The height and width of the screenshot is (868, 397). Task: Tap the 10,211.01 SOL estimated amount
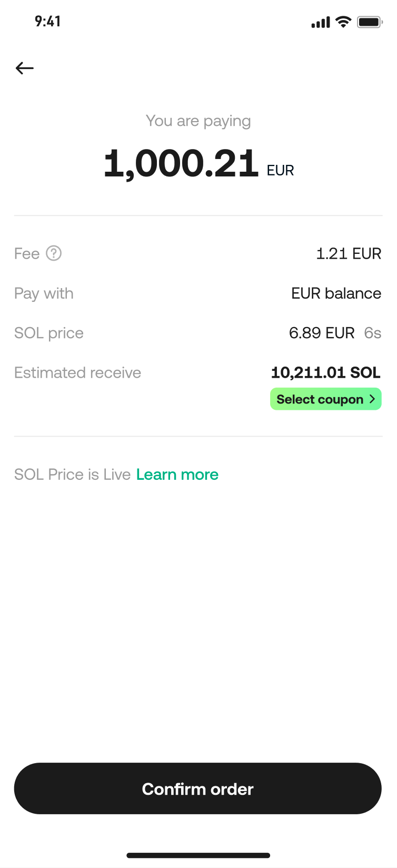tap(325, 372)
